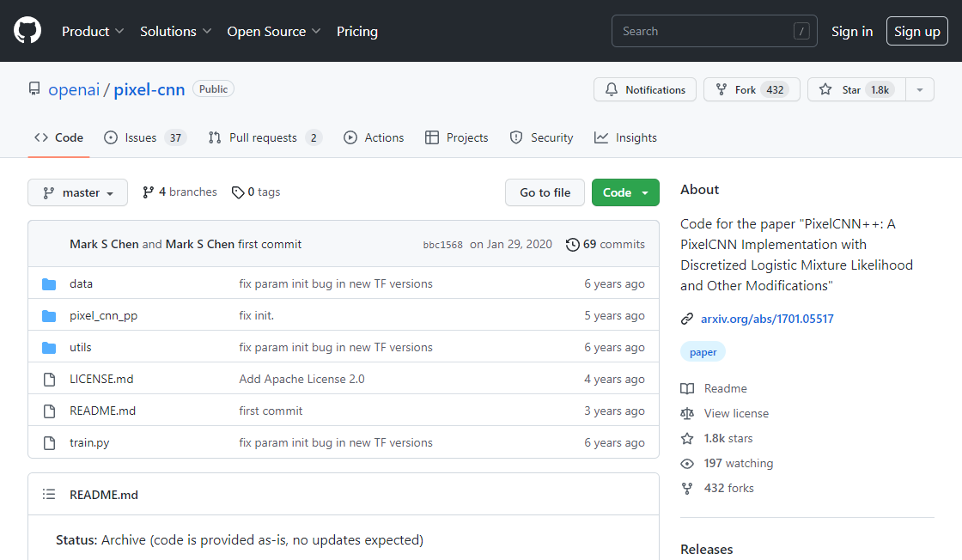Click the GitHub logo icon
The image size is (962, 560).
(27, 31)
